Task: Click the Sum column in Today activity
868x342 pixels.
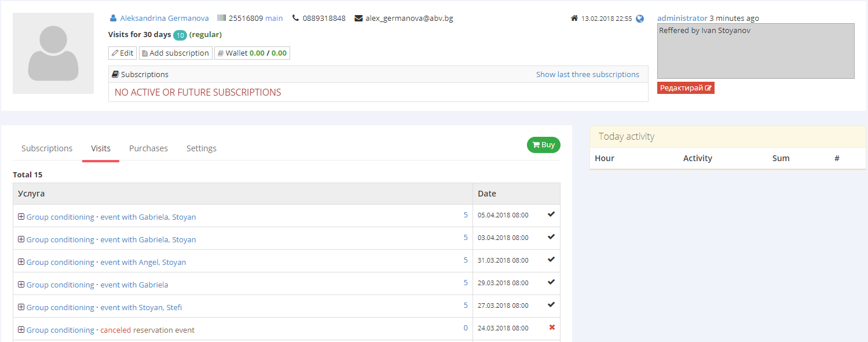Action: point(781,158)
